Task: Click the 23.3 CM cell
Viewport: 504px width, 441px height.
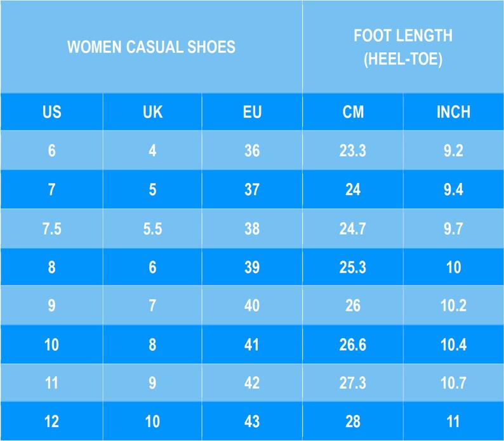Action: [353, 151]
